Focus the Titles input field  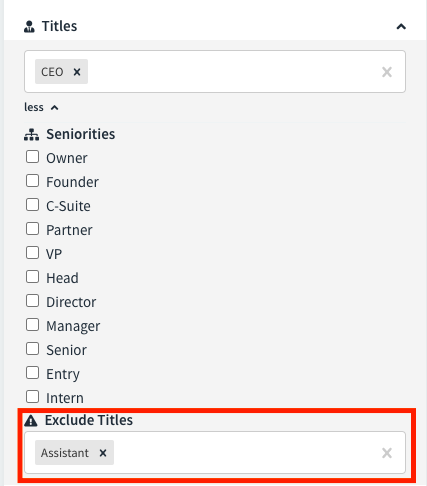[x=233, y=72]
